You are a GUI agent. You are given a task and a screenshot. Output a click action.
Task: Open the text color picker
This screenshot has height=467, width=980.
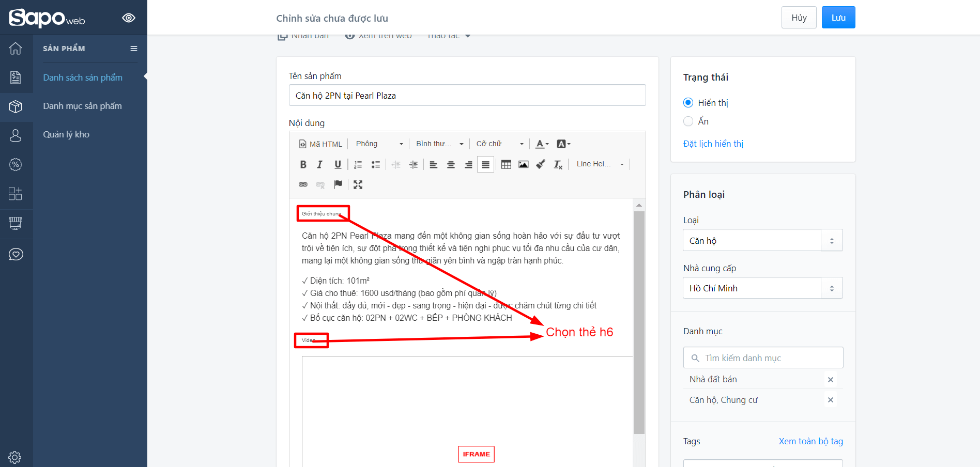click(x=542, y=144)
